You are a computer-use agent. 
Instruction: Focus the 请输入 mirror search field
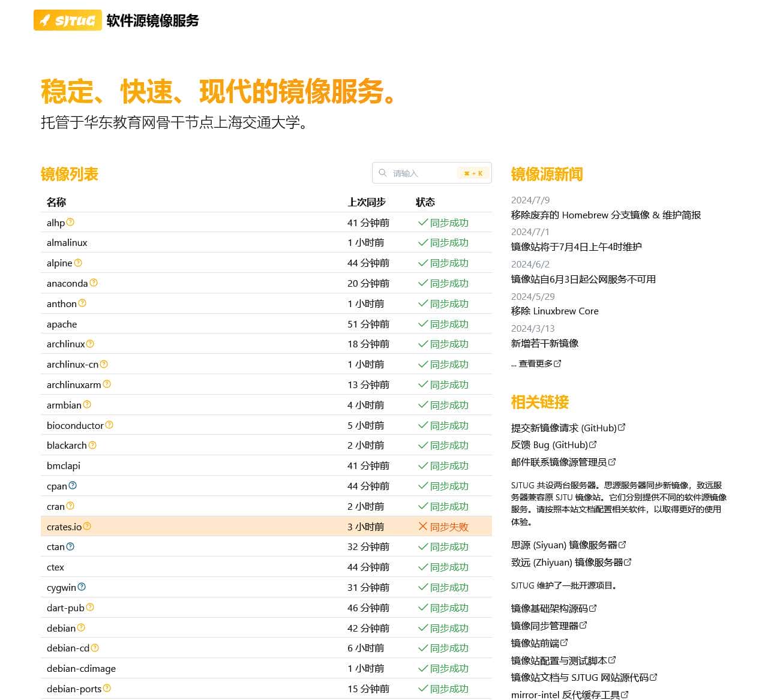coord(432,173)
